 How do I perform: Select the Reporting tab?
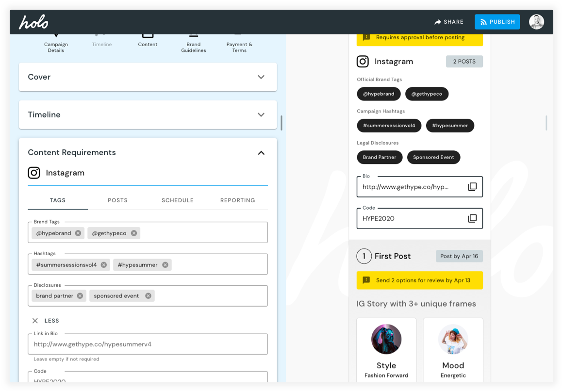click(237, 200)
